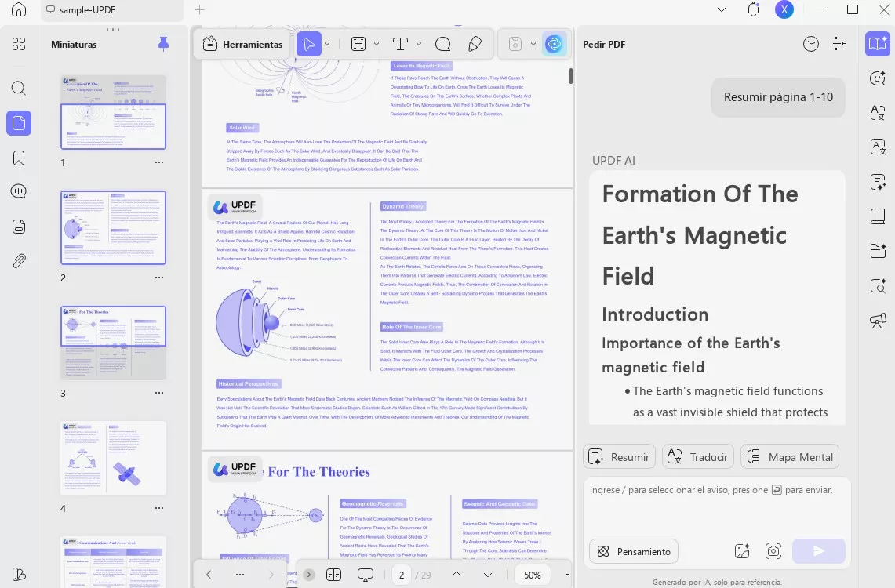
Task: Select page 4 thumbnail
Action: pyautogui.click(x=113, y=458)
